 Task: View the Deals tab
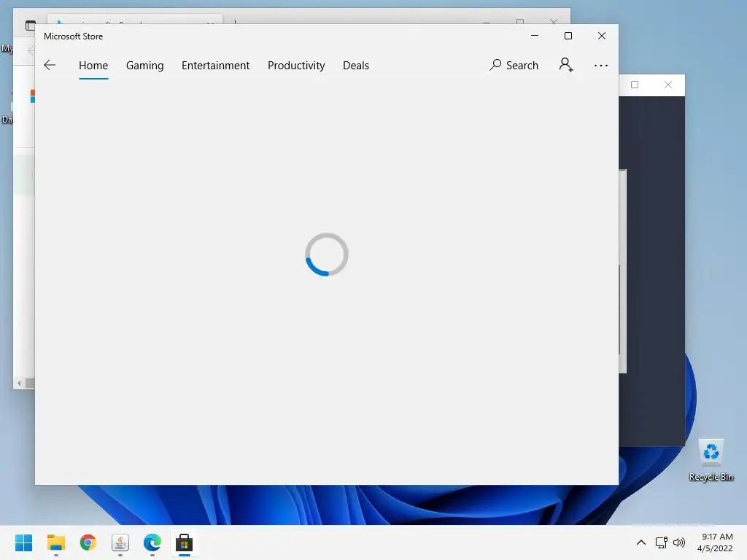tap(356, 65)
